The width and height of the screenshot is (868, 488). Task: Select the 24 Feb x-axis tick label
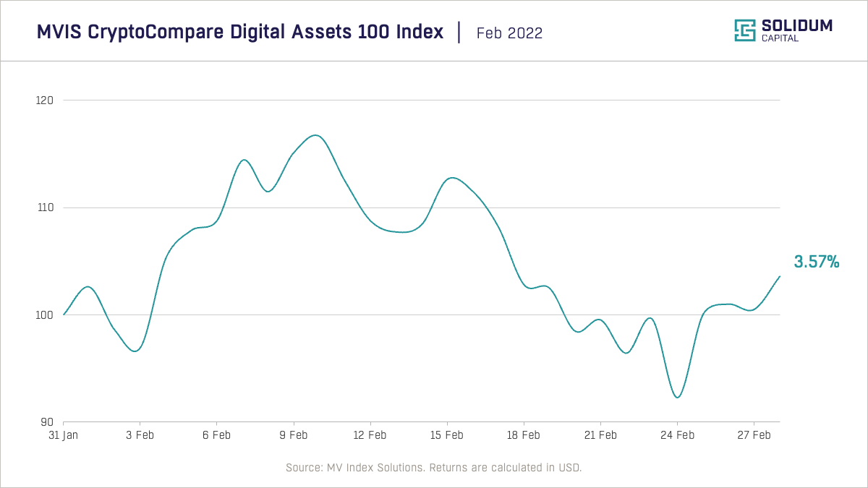[677, 435]
